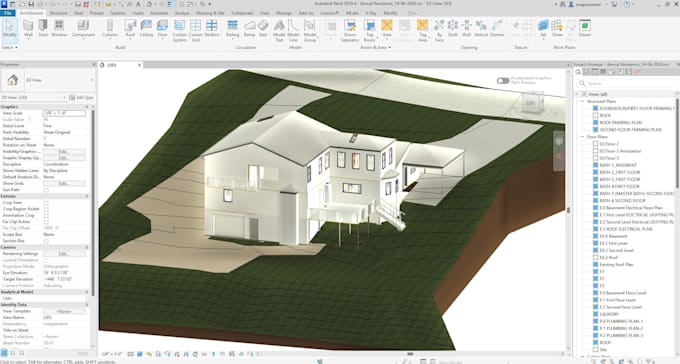
Task: Select the Roof tool
Action: coord(130,28)
